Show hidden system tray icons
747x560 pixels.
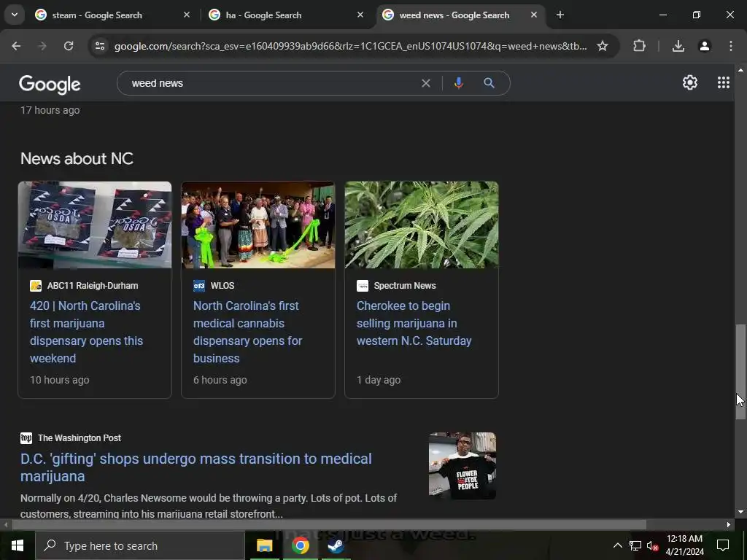(617, 545)
